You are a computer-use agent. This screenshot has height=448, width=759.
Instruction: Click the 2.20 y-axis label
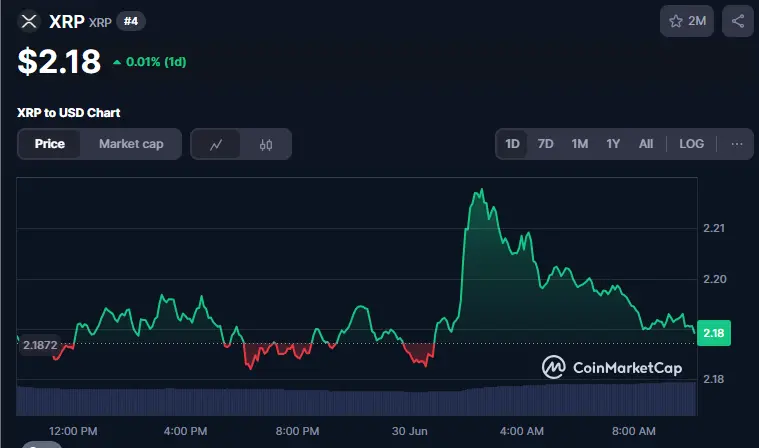click(714, 279)
